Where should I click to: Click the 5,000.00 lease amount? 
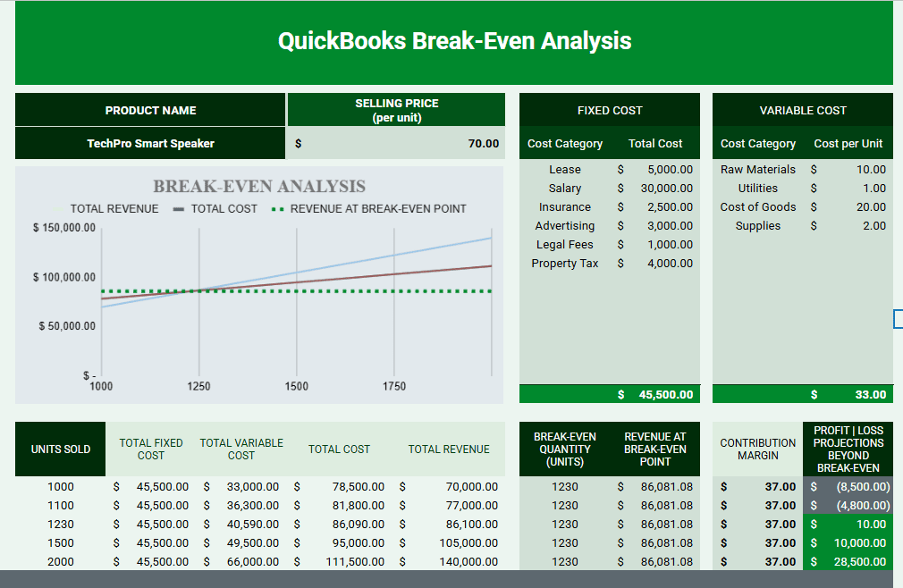point(655,169)
